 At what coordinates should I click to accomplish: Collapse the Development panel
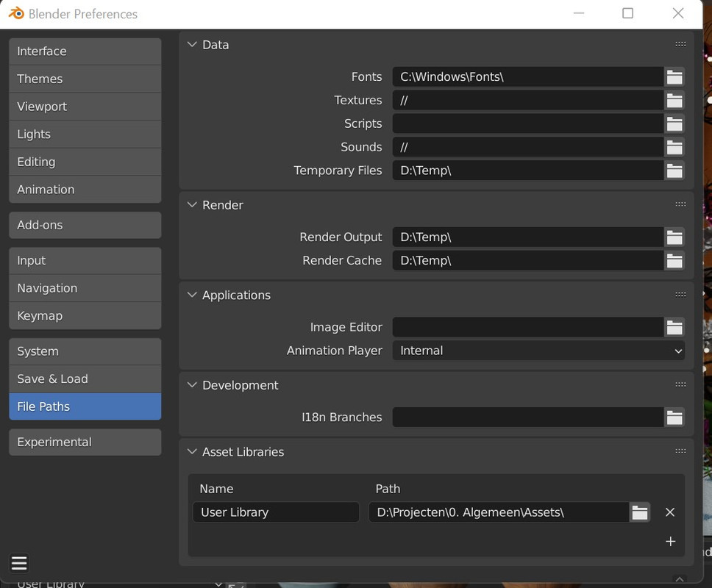[192, 384]
